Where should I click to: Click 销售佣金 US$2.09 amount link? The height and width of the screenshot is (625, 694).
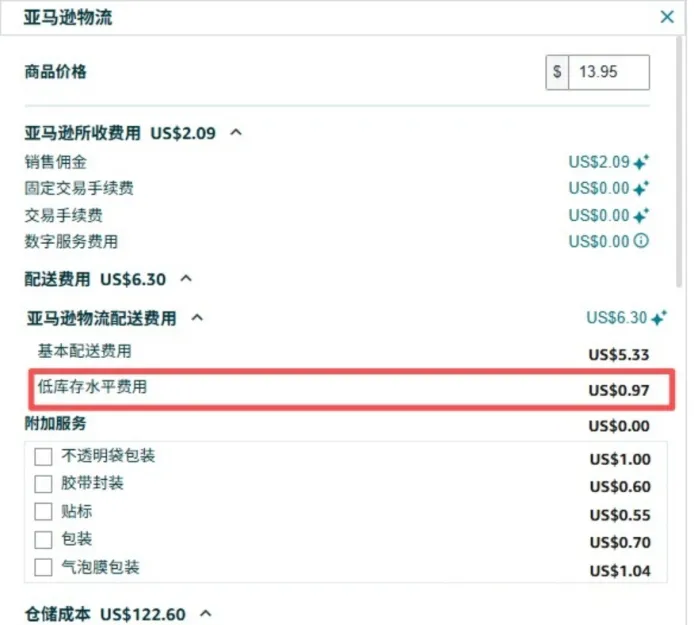click(599, 162)
